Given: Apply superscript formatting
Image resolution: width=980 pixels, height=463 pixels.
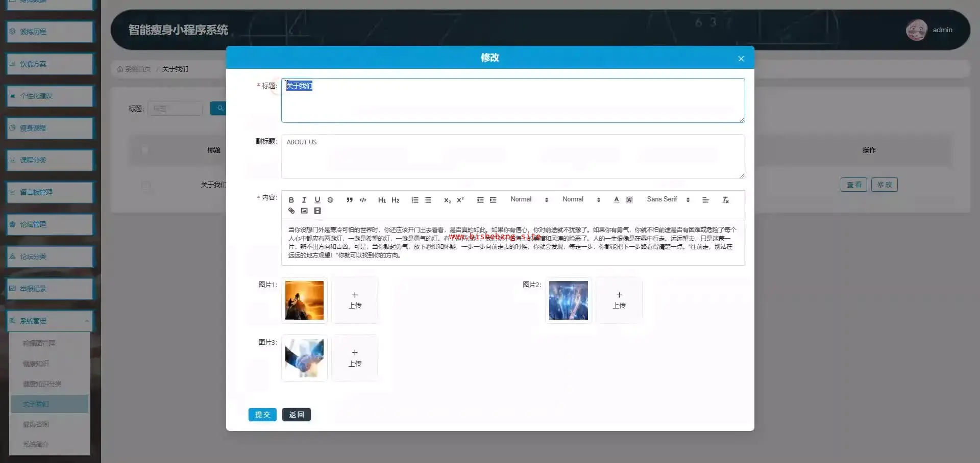Looking at the screenshot, I should [x=460, y=200].
